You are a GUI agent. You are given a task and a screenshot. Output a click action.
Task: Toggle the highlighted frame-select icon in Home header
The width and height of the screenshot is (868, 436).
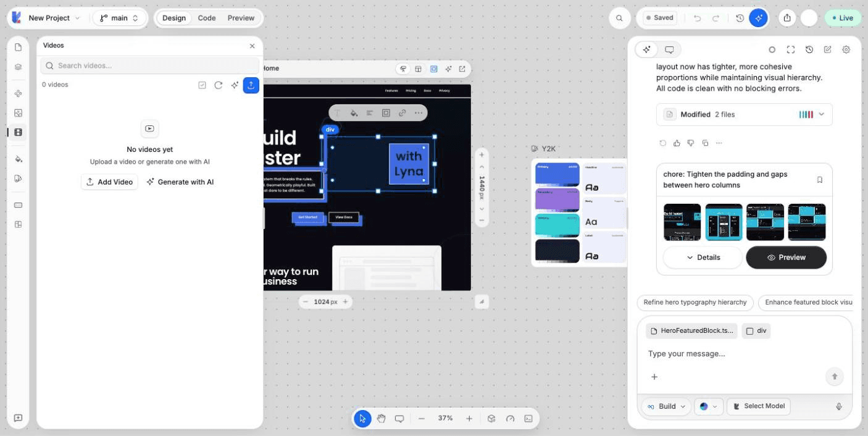[x=433, y=69]
